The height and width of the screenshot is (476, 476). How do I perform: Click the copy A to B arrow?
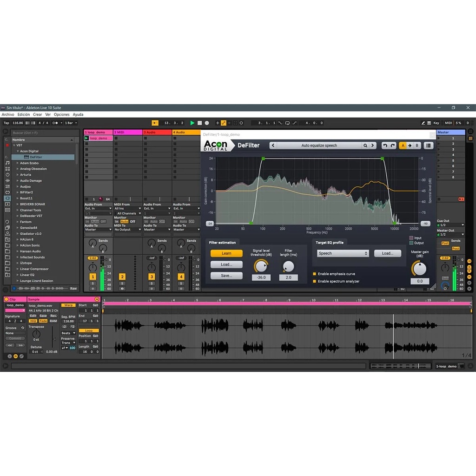410,145
